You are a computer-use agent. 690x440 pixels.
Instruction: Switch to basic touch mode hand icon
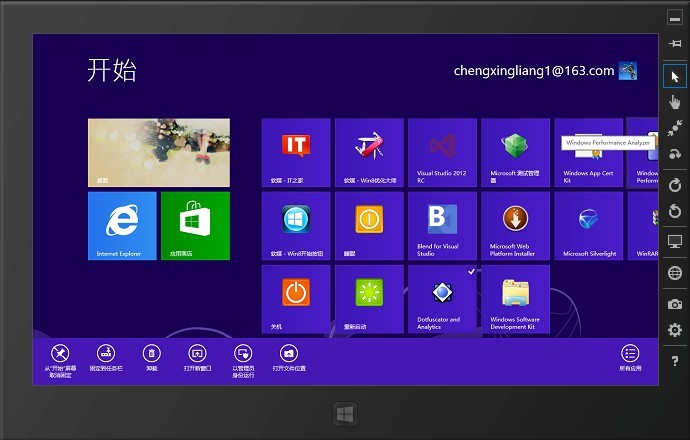(x=675, y=102)
